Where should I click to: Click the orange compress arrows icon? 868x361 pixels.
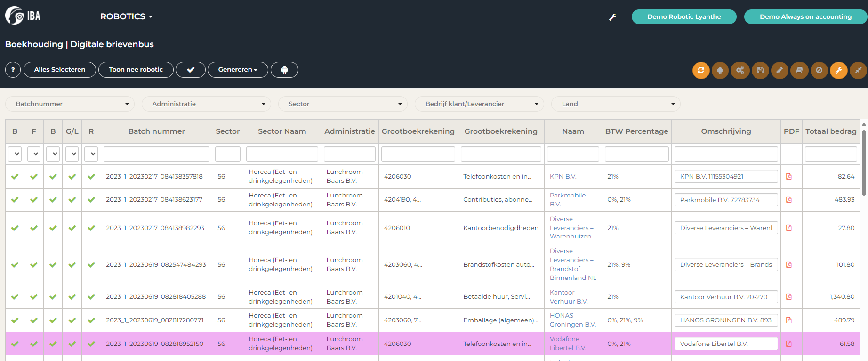coord(858,70)
